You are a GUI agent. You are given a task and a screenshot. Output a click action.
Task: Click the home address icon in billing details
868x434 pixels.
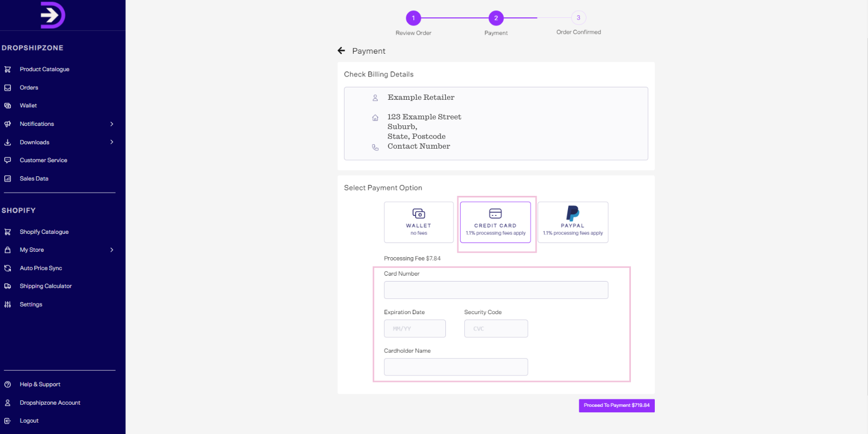[375, 118]
